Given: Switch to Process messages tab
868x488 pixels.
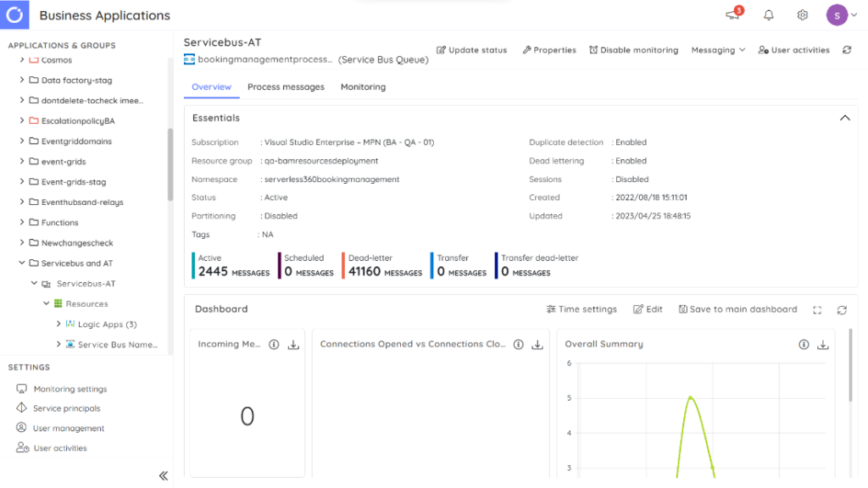Looking at the screenshot, I should pyautogui.click(x=286, y=87).
